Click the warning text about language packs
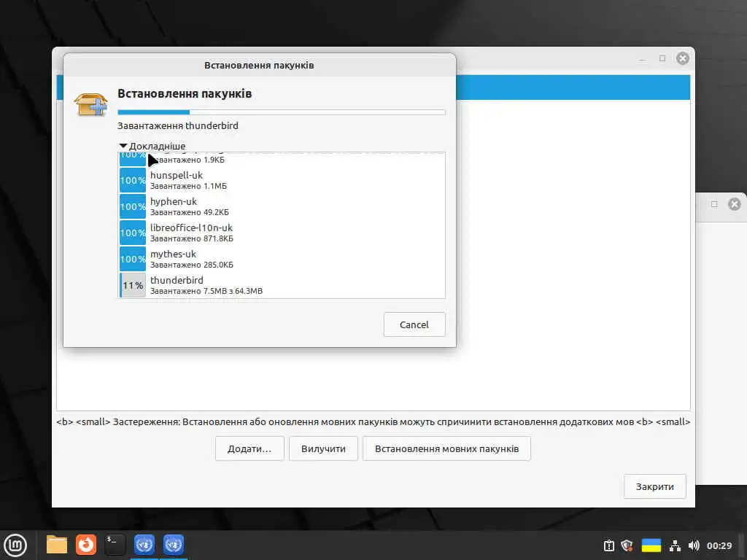 (x=373, y=422)
